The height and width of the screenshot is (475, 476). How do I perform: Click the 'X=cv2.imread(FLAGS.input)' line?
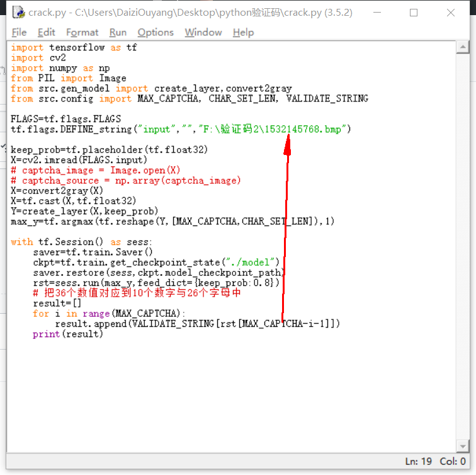point(79,160)
